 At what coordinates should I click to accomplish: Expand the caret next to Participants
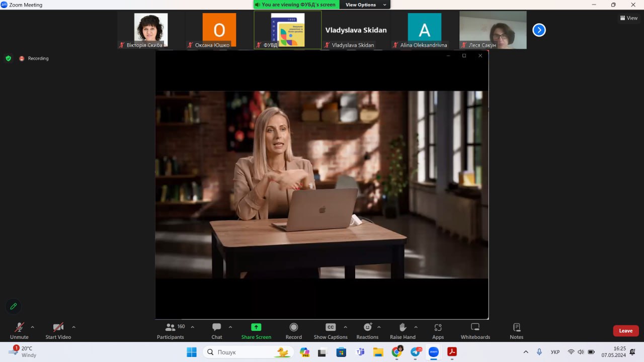(192, 327)
